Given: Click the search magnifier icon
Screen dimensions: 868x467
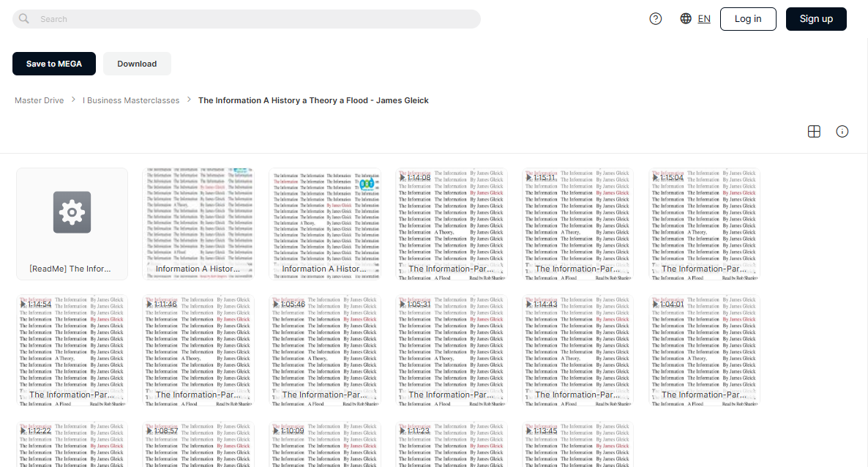Looking at the screenshot, I should 24,19.
